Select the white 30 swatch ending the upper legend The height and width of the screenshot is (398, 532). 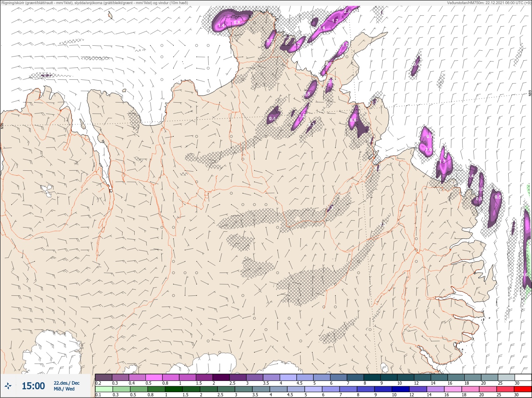523,377
